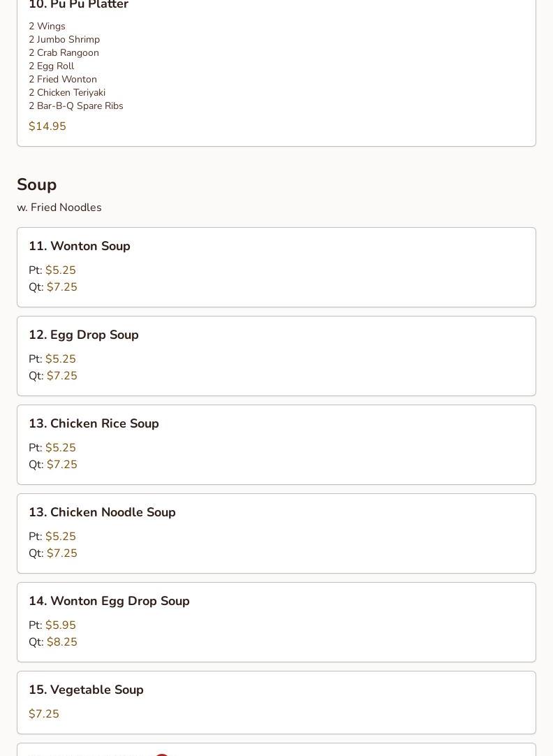Screen dimensions: 553x756
Task: Click the Chicken Rice Soup pint price
Action: [x=61, y=448]
